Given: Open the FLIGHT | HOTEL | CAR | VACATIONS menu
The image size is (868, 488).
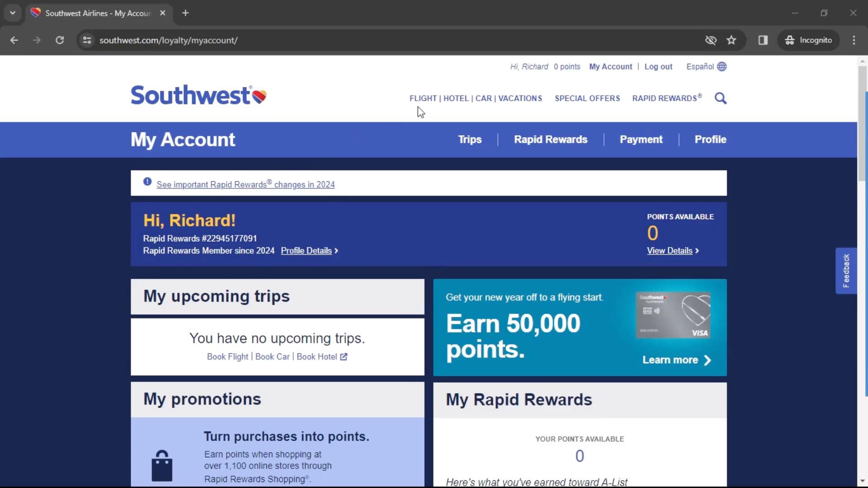Looking at the screenshot, I should (475, 99).
